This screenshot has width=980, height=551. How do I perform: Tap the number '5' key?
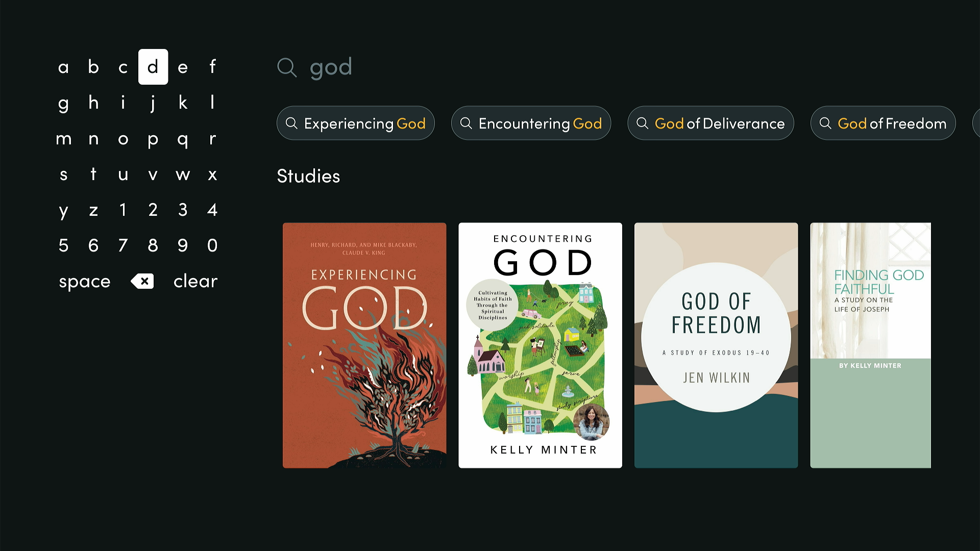[x=63, y=245]
